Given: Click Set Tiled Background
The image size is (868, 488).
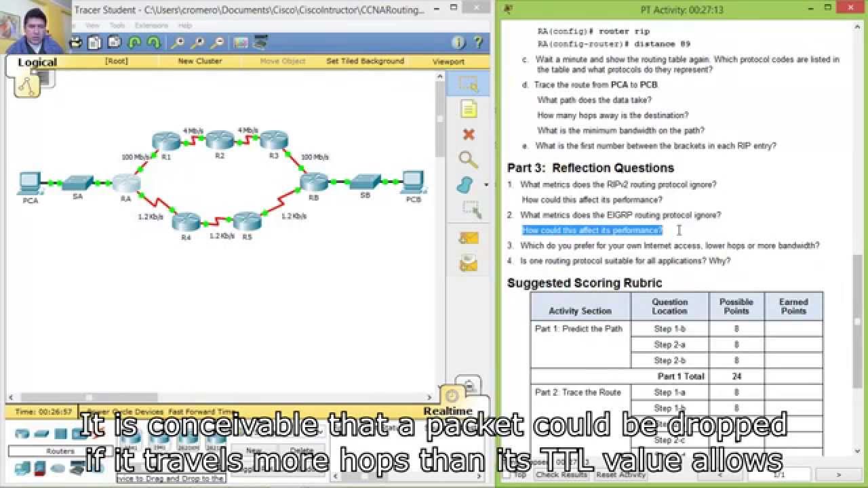Looking at the screenshot, I should [x=365, y=61].
